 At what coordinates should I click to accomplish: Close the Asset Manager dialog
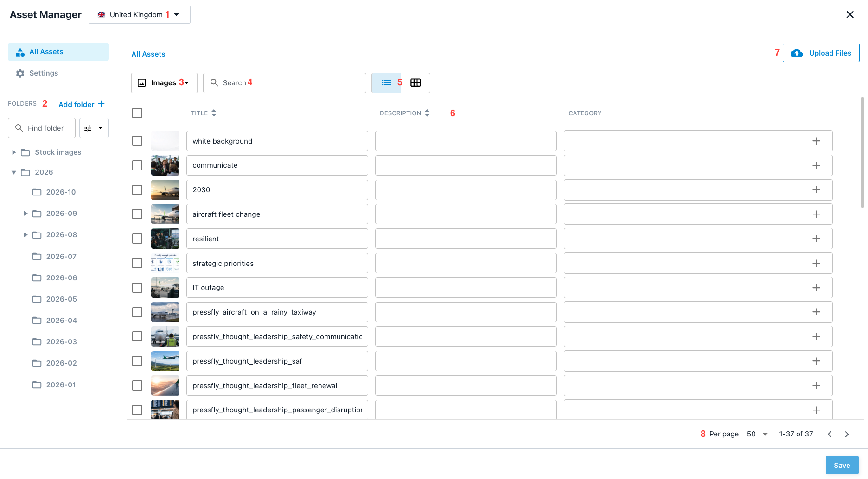[850, 14]
